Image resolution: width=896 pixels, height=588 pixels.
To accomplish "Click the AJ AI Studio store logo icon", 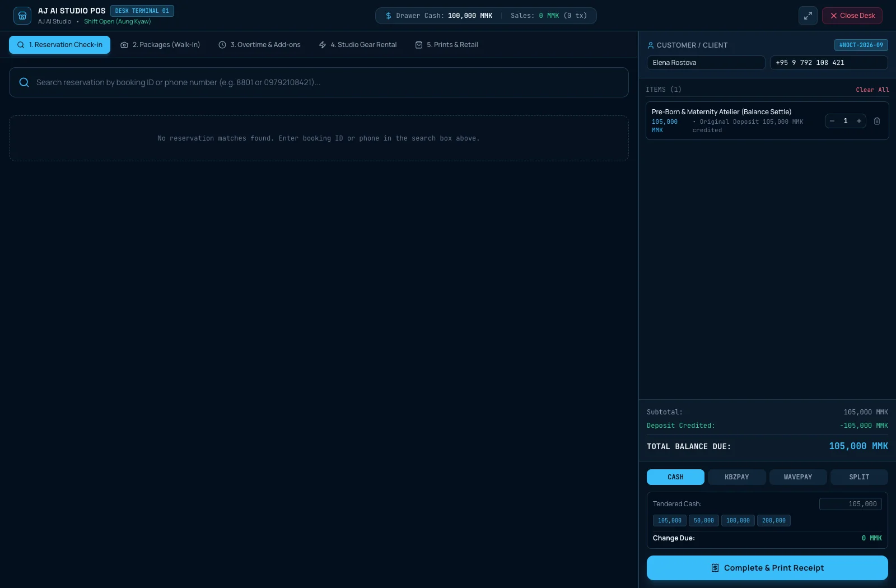I will (22, 16).
